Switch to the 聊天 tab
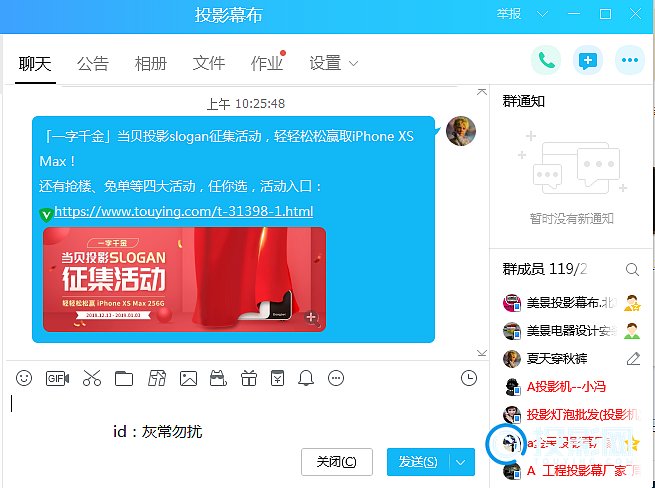The image size is (655, 488). [35, 64]
